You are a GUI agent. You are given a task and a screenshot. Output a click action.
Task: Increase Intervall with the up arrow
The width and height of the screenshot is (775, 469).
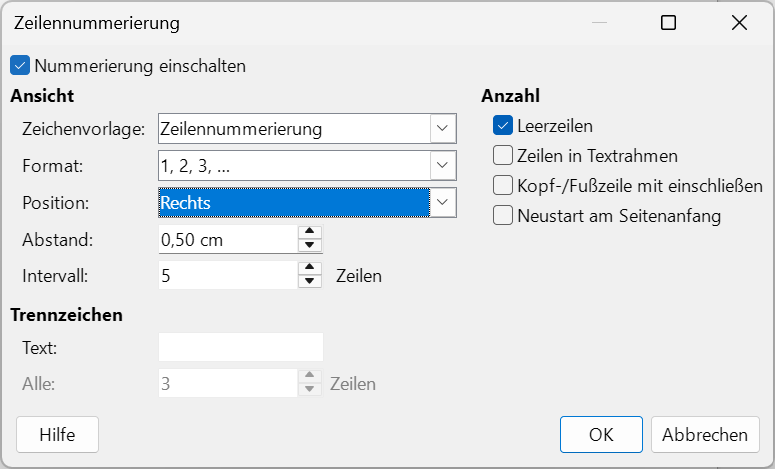[x=310, y=268]
